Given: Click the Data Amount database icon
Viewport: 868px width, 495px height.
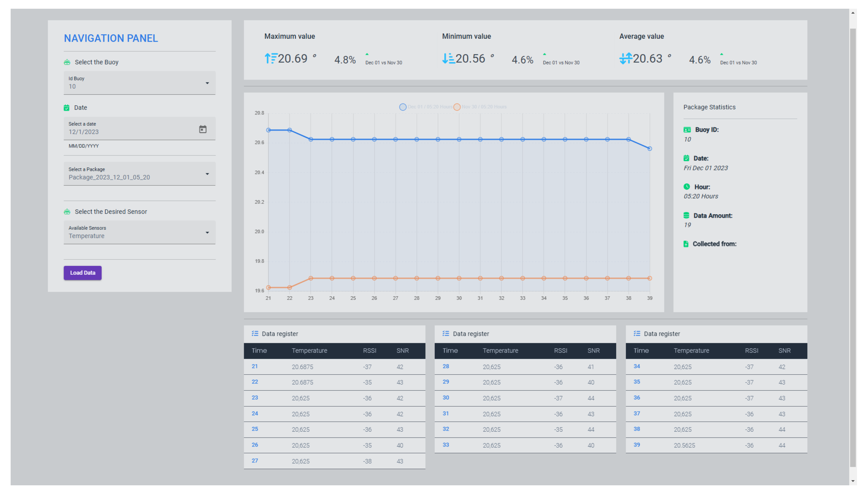Looking at the screenshot, I should [686, 215].
